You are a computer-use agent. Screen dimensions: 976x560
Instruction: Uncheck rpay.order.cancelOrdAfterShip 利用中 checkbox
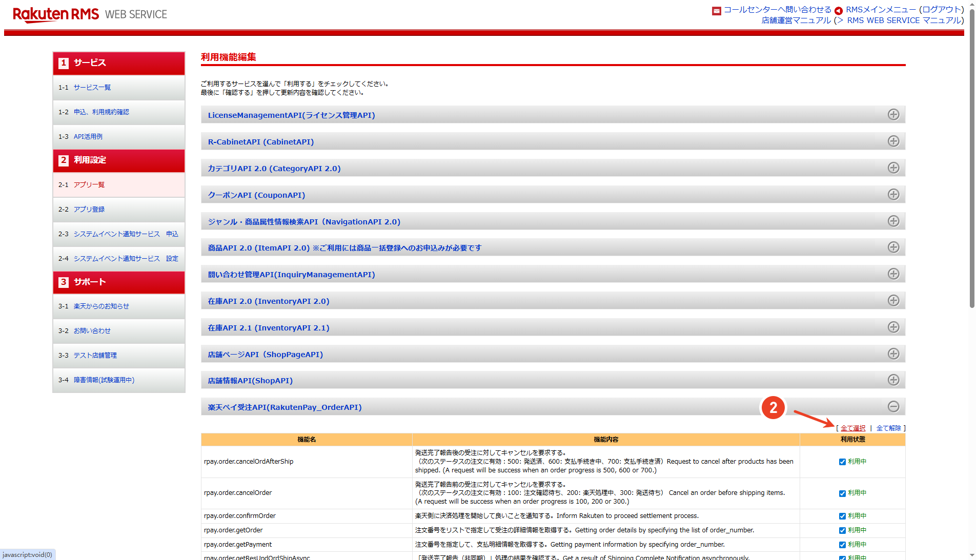pos(842,462)
